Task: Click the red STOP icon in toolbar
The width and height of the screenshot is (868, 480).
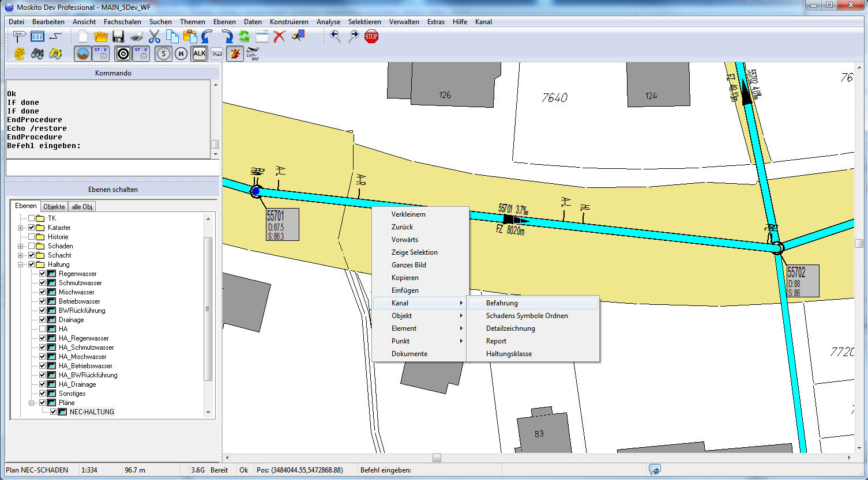Action: point(371,37)
